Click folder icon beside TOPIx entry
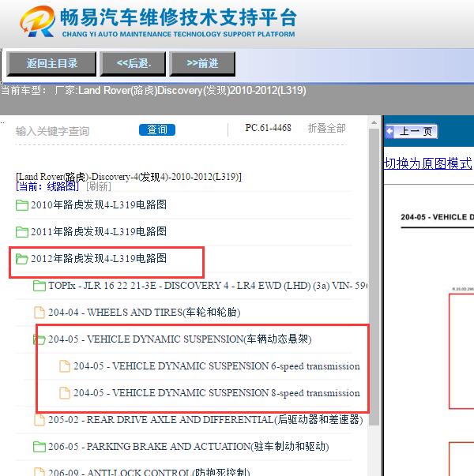Screen dimensions: 474x476 click(39, 286)
